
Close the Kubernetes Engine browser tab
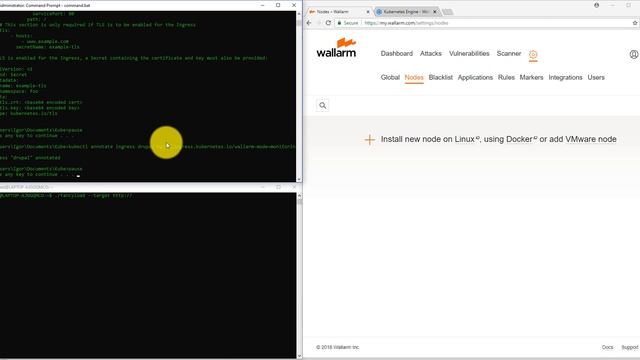click(x=435, y=12)
